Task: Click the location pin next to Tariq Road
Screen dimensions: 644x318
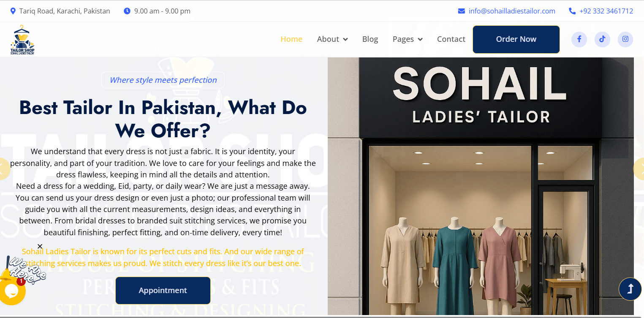Action: click(13, 11)
